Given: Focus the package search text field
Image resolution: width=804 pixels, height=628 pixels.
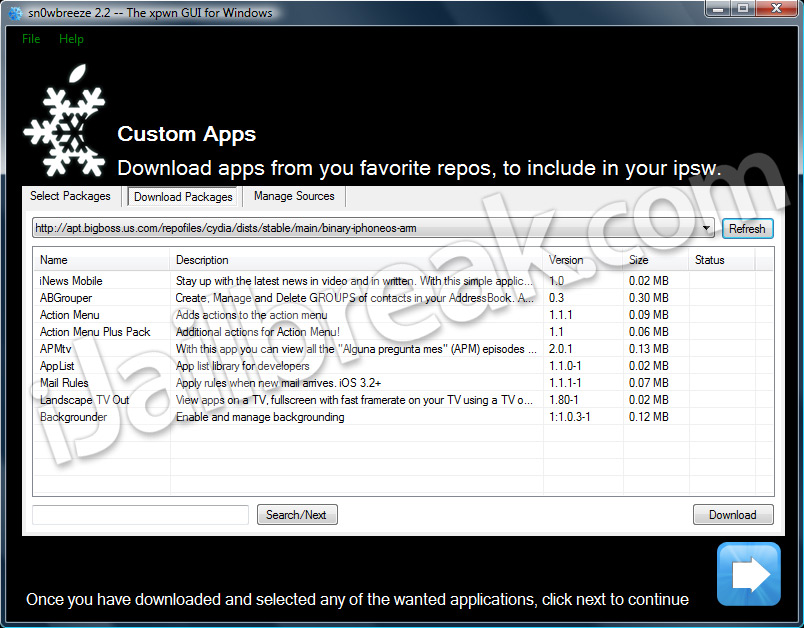Looking at the screenshot, I should click(140, 515).
